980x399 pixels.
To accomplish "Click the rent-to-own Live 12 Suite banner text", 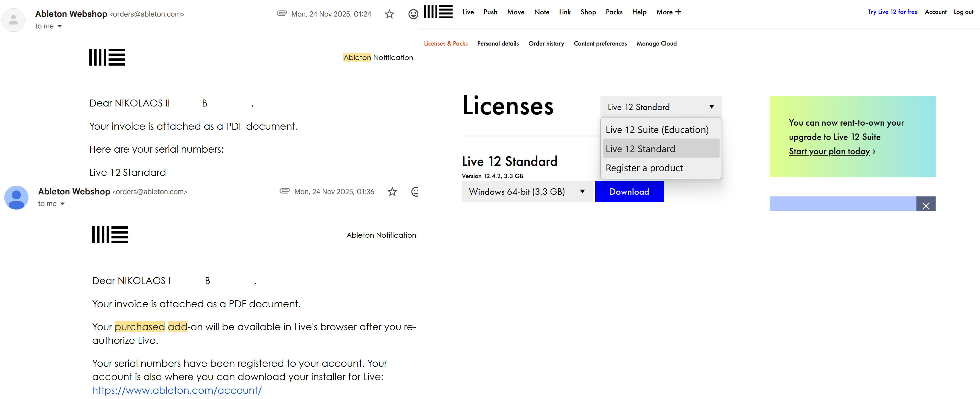I will (x=846, y=130).
